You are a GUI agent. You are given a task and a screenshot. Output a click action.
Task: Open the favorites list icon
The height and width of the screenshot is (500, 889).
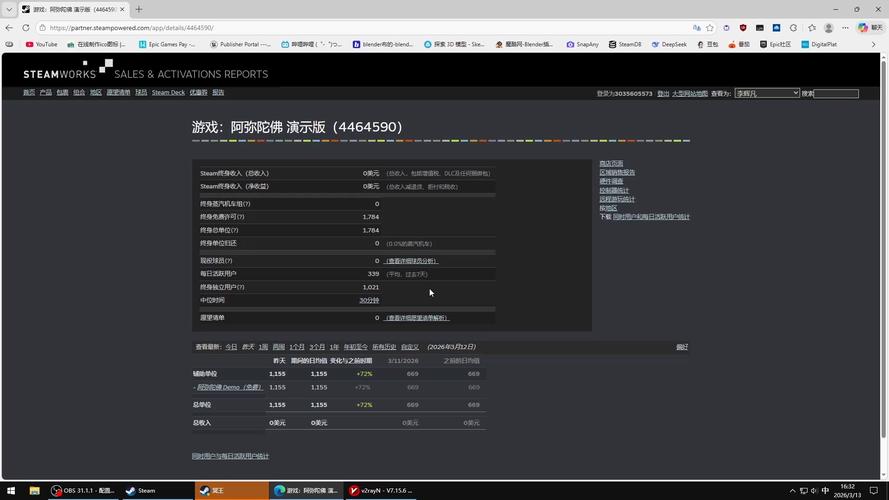812,28
